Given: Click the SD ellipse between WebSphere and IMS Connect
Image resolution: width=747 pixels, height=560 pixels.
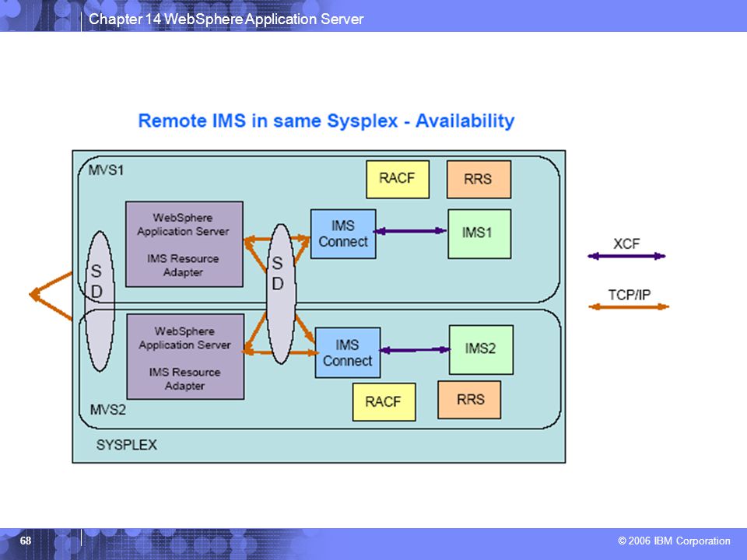Looking at the screenshot, I should (x=281, y=294).
